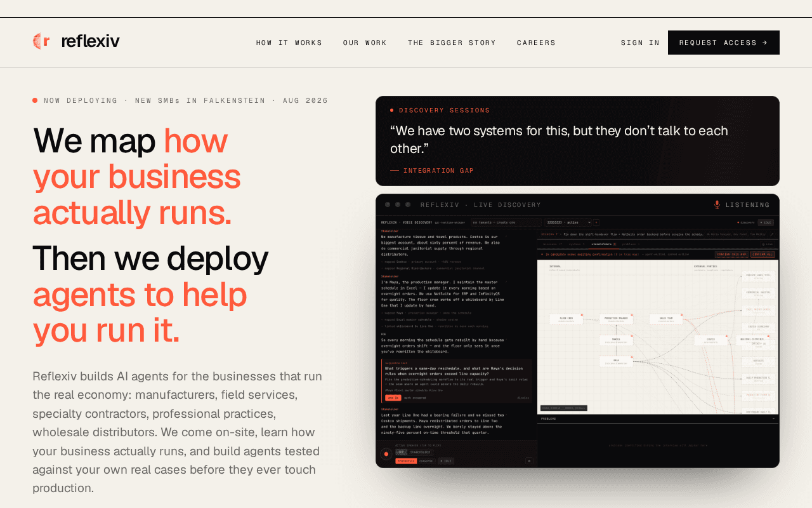
Task: Click the 'DISCOVERY SESSIONS' heading
Action: pos(444,110)
